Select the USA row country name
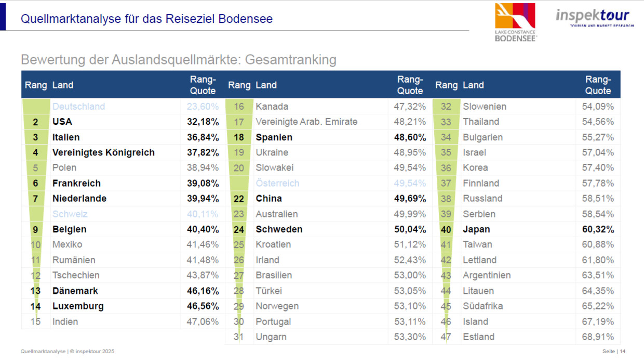Screen dimensions: 644x363 62,122
